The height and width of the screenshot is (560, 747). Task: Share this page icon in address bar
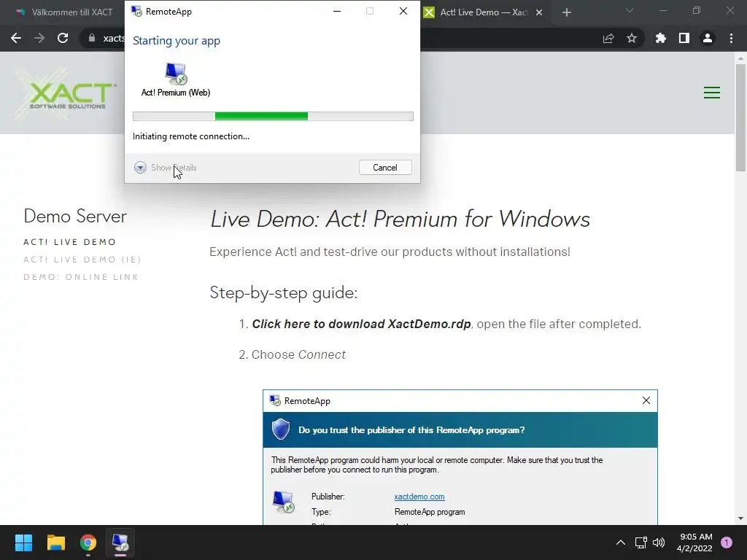608,39
